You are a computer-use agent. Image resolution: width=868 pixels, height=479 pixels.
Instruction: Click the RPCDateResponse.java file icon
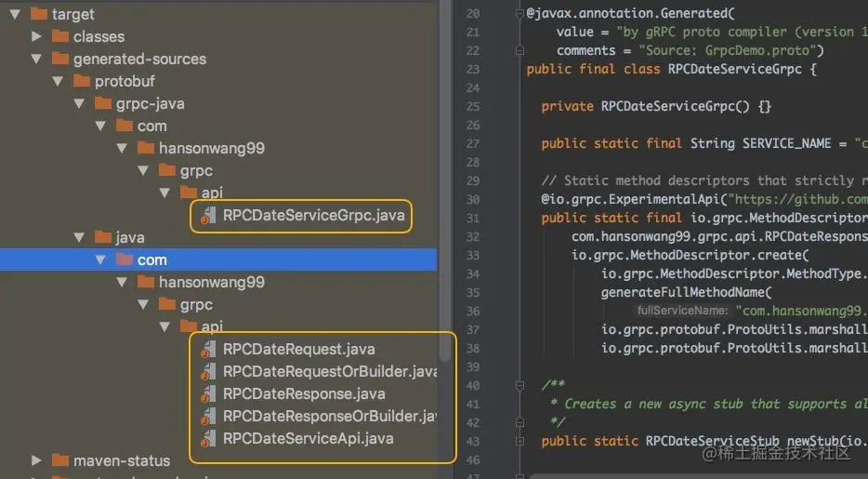[x=209, y=393]
